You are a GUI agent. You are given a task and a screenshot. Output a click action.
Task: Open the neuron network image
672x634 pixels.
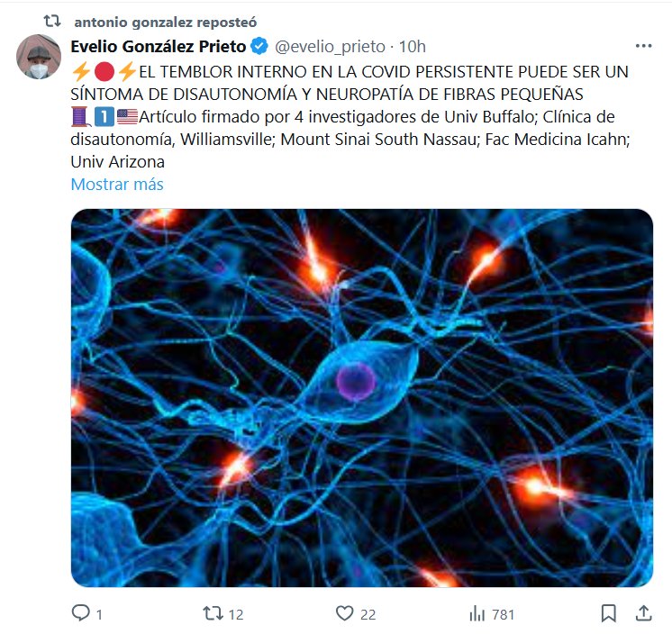tap(362, 397)
